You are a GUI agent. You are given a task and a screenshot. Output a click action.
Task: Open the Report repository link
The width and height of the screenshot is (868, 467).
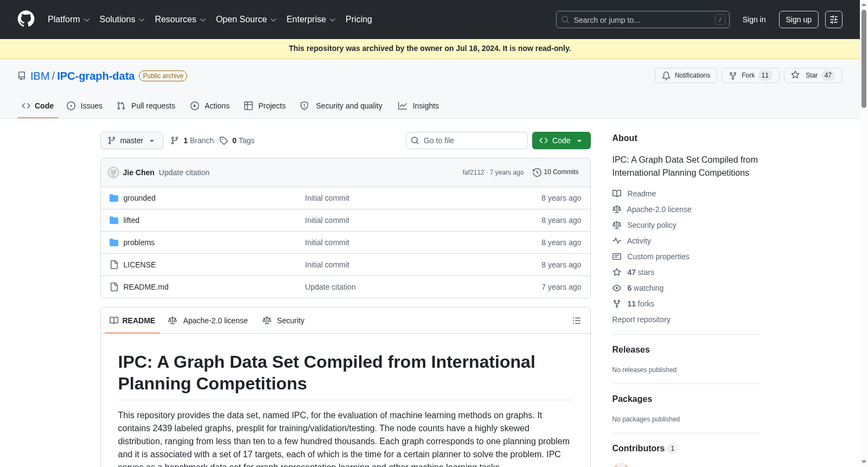click(x=641, y=319)
